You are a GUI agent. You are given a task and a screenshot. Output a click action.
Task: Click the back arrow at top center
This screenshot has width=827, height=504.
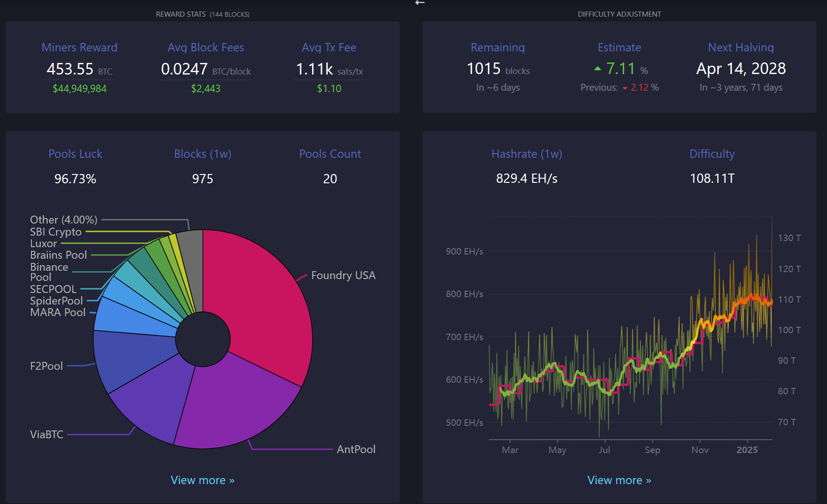pos(420,3)
